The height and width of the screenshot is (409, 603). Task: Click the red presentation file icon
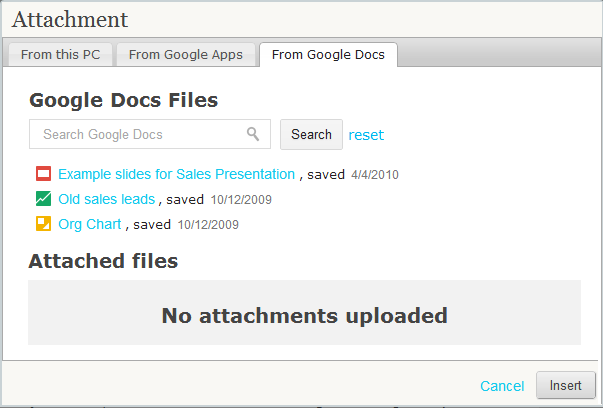43,174
